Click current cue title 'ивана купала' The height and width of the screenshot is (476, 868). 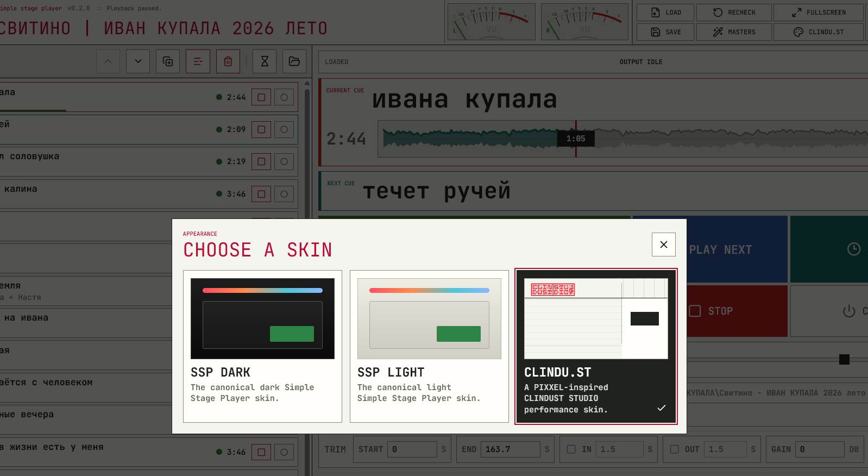pos(465,99)
